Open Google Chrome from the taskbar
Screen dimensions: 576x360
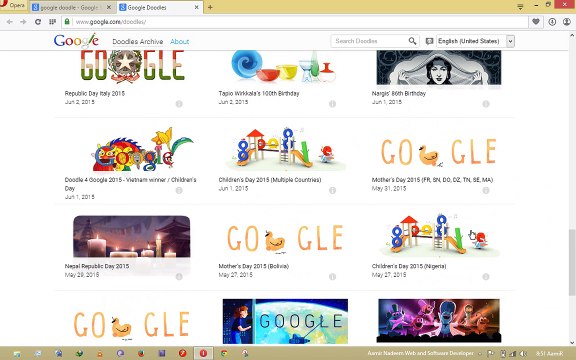point(224,353)
